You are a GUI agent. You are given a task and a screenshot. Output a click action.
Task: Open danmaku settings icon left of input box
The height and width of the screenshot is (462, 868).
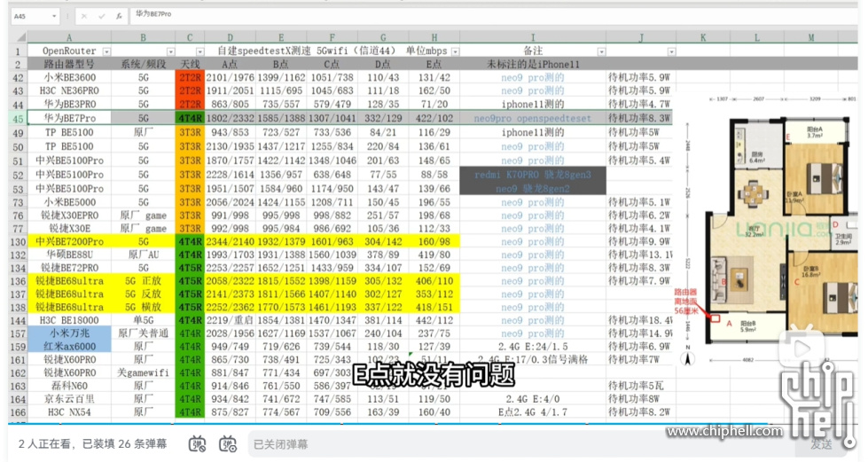pos(228,444)
